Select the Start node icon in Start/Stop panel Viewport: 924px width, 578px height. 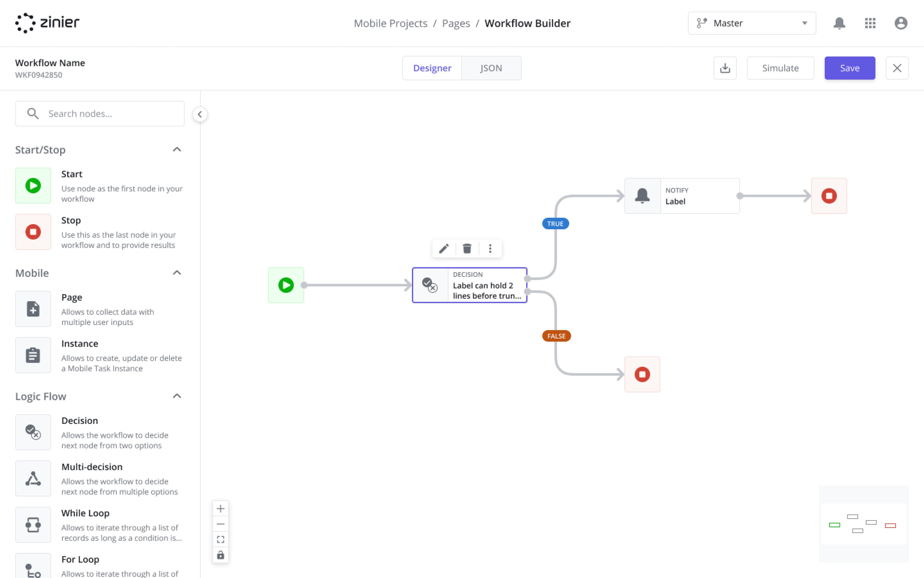[33, 186]
